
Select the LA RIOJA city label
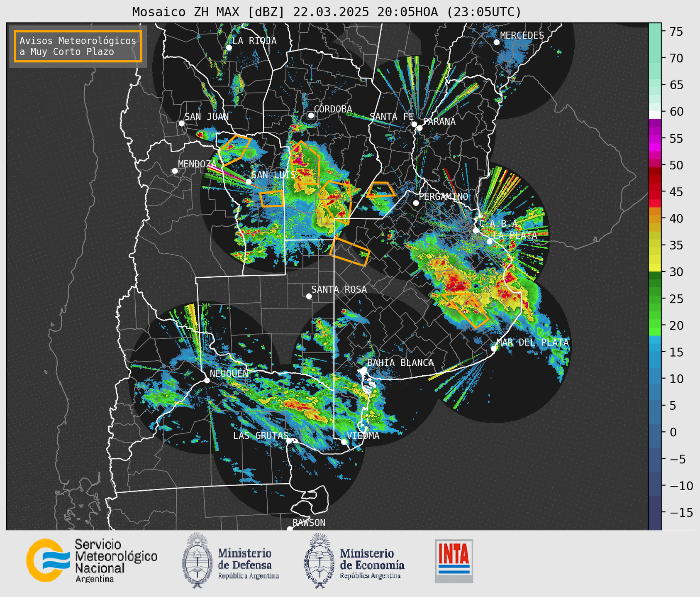[x=254, y=41]
